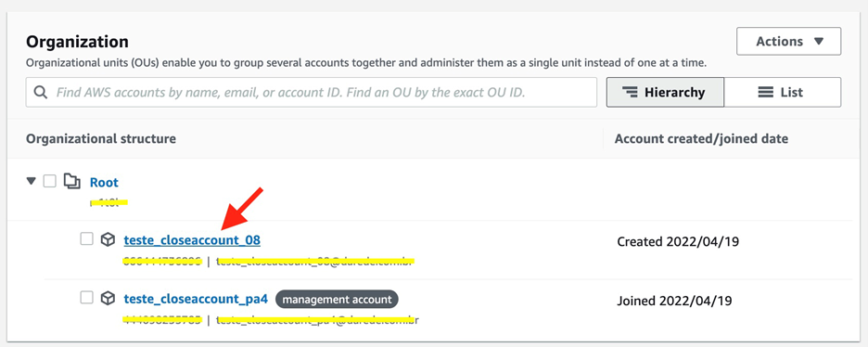Collapse the Root tree arrow
Screen dimensions: 868x347
point(32,181)
